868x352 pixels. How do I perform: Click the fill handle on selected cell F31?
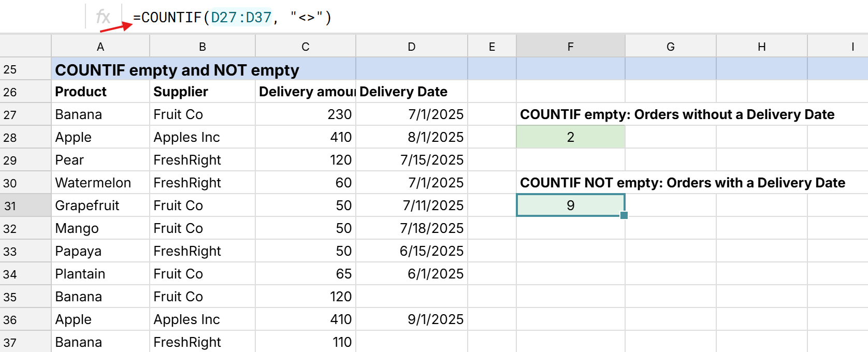(x=624, y=215)
